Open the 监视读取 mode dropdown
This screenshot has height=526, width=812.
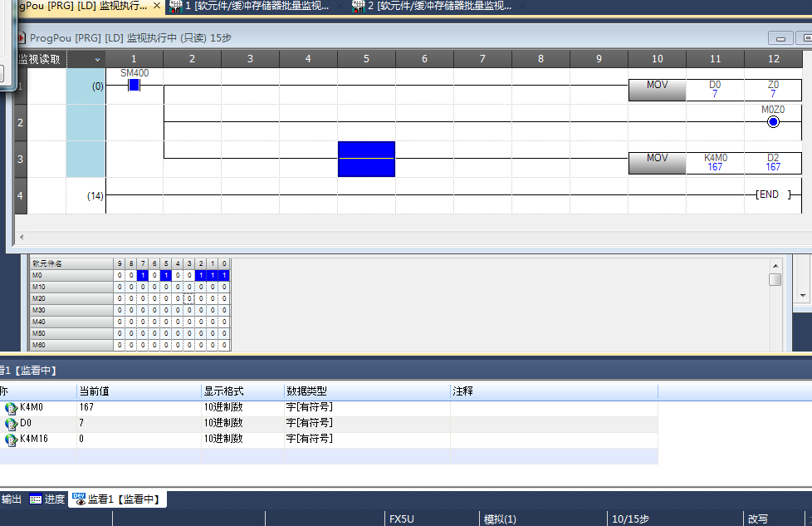97,59
